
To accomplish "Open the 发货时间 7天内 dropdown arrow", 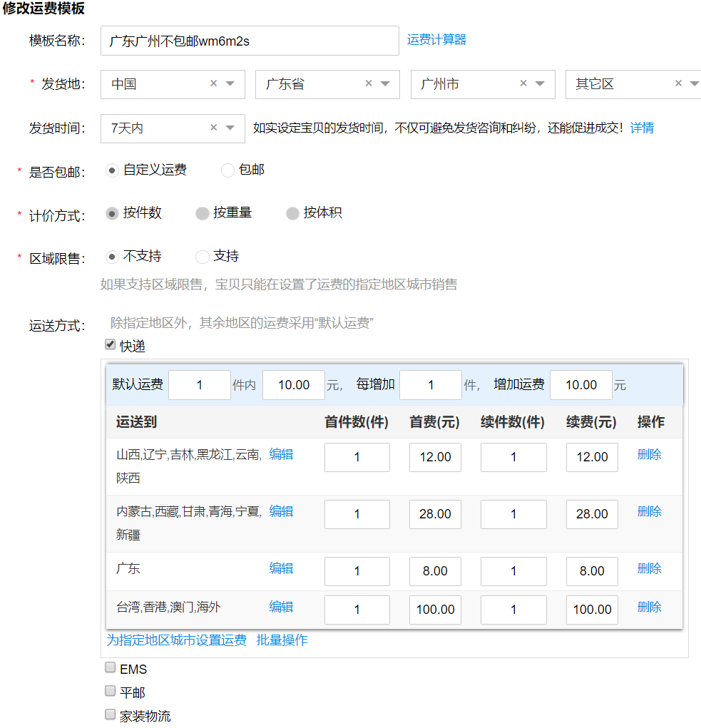I will coord(230,128).
